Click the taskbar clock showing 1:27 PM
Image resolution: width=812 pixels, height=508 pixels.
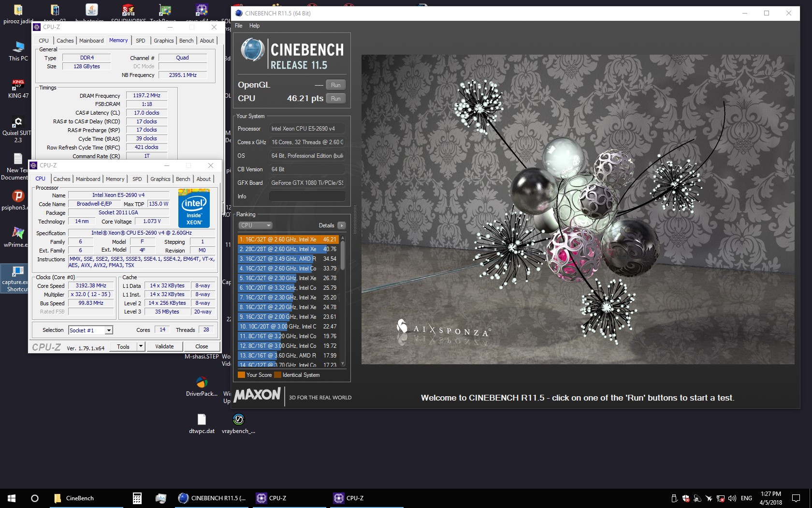click(770, 498)
